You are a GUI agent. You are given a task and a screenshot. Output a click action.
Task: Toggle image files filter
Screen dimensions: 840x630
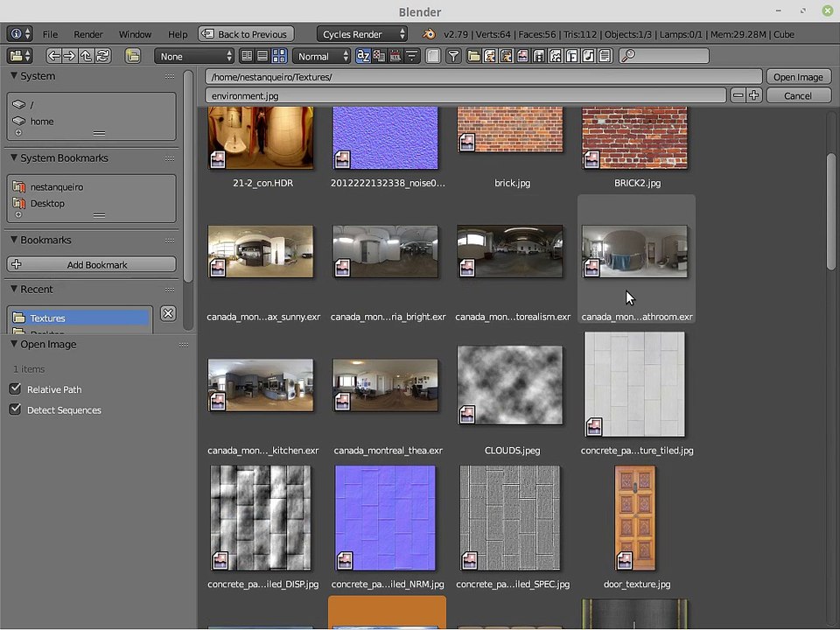tap(522, 56)
